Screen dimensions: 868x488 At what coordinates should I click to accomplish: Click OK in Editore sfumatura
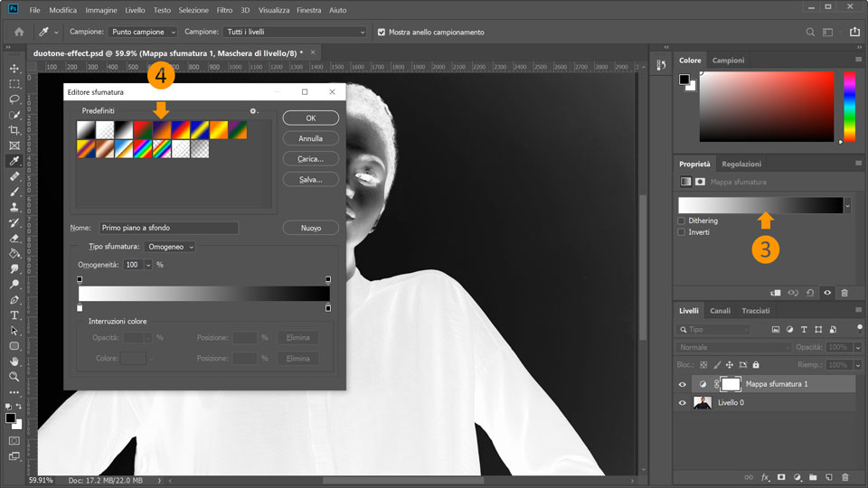tap(310, 117)
